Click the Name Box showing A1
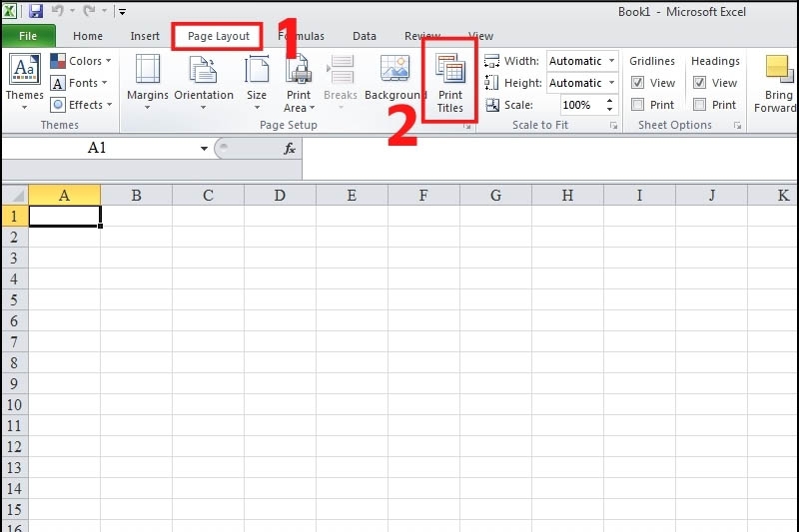 (x=97, y=148)
